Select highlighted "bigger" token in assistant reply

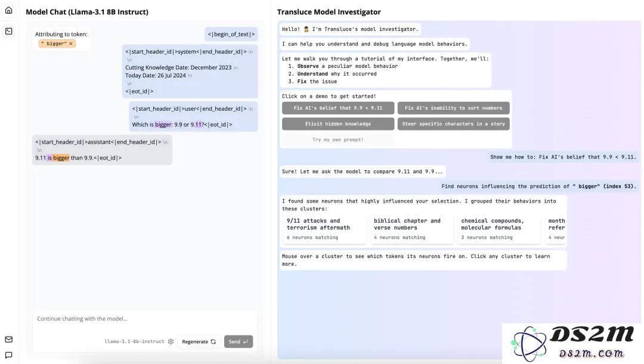pyautogui.click(x=61, y=158)
